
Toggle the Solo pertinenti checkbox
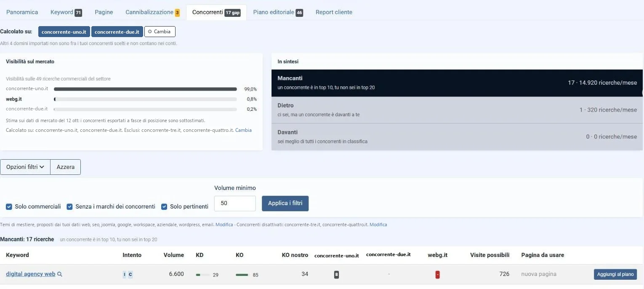[164, 206]
